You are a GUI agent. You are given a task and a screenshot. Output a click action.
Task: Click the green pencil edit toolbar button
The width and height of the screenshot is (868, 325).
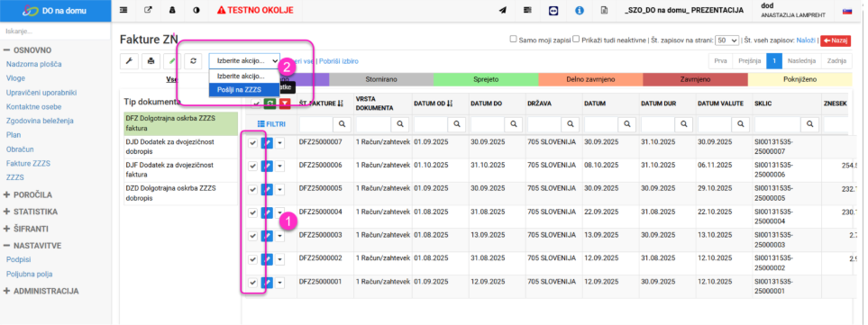click(x=172, y=61)
